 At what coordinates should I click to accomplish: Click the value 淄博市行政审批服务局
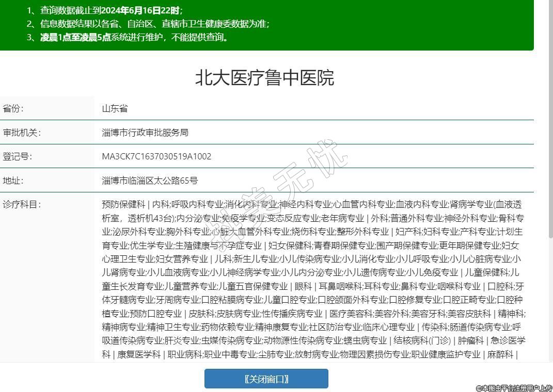click(145, 133)
